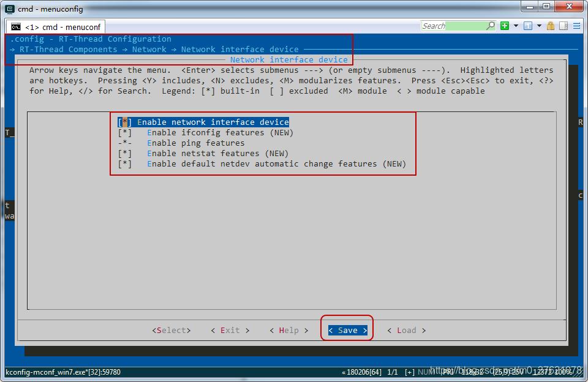
Task: Toggle 'Enable default netdev automatic change' checkbox
Action: pos(124,164)
